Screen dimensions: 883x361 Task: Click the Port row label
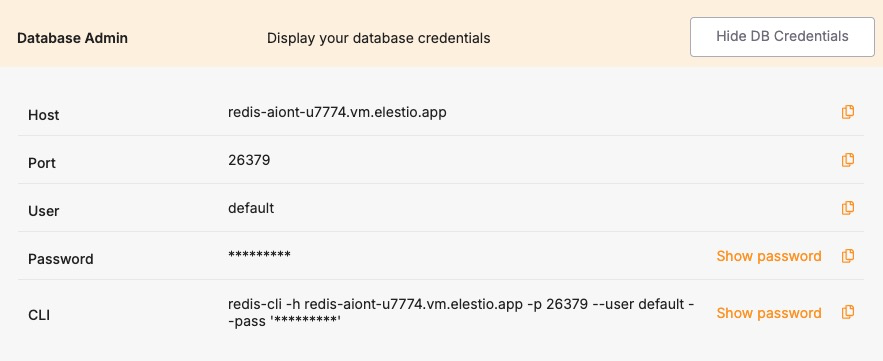42,163
